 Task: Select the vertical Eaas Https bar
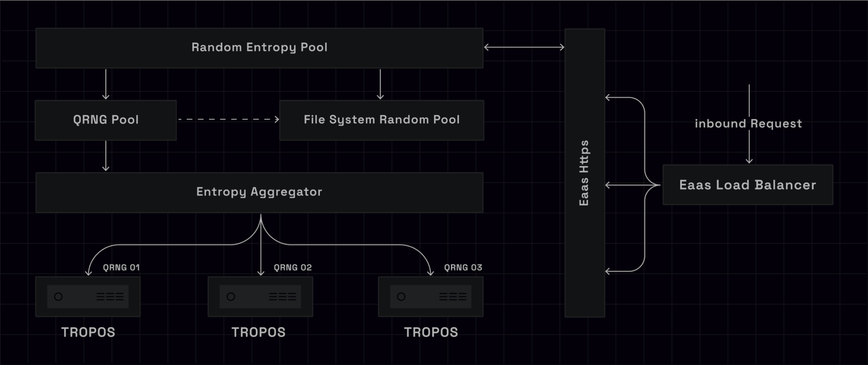coord(584,173)
